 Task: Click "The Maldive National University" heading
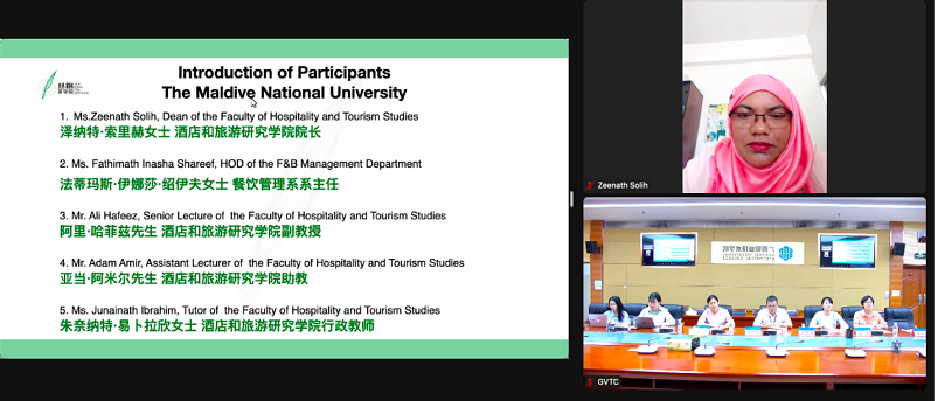[x=284, y=92]
